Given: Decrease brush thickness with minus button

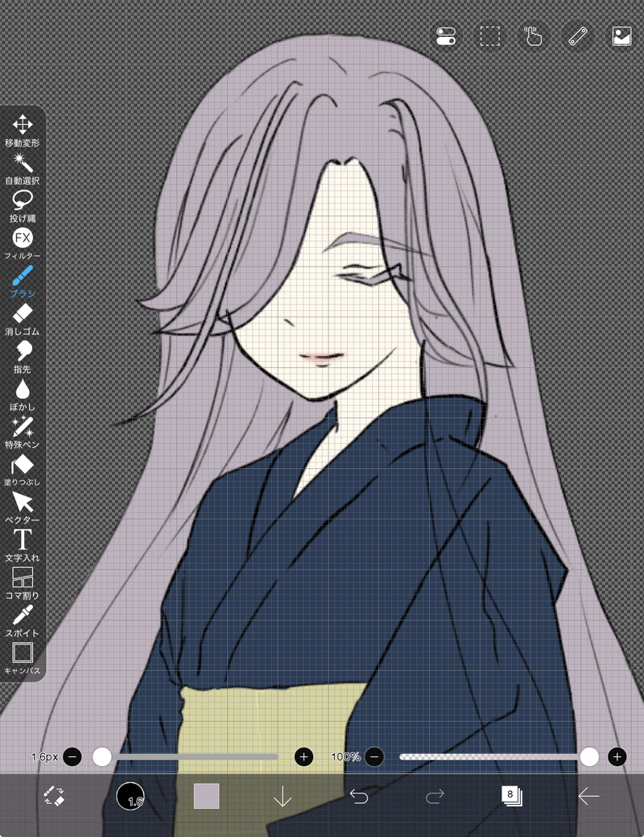Looking at the screenshot, I should [x=72, y=756].
